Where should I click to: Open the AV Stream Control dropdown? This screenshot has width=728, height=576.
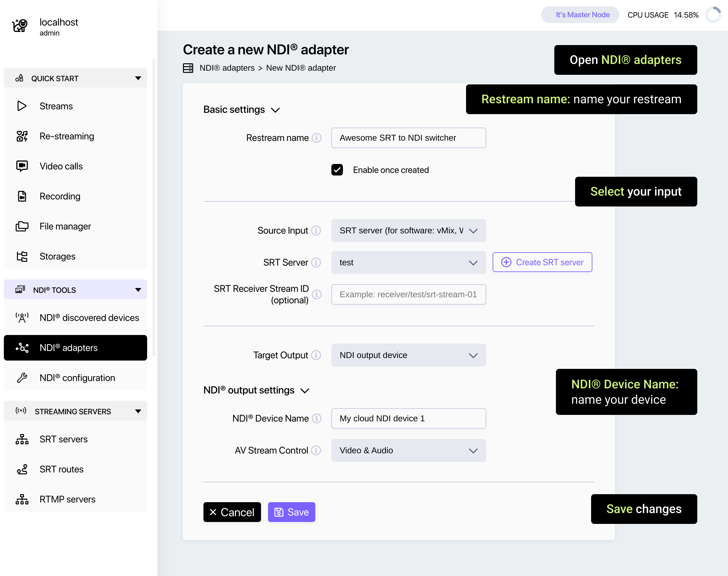coord(408,450)
